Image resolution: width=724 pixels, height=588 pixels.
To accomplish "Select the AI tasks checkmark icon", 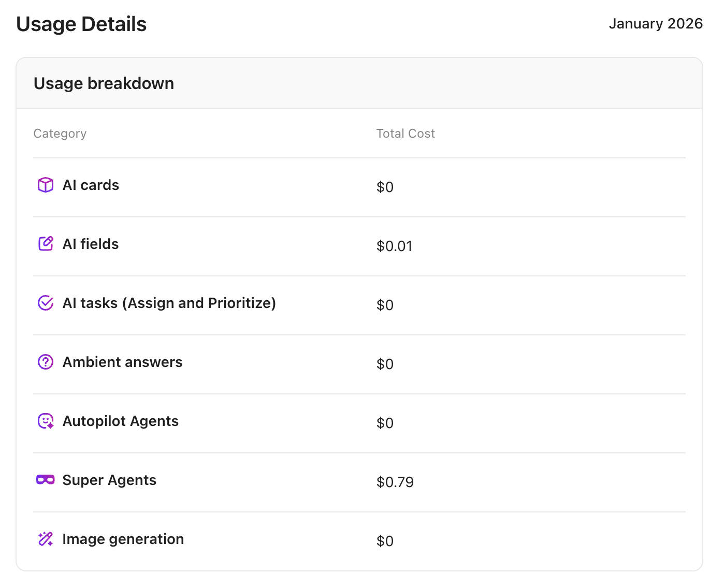I will (x=46, y=303).
